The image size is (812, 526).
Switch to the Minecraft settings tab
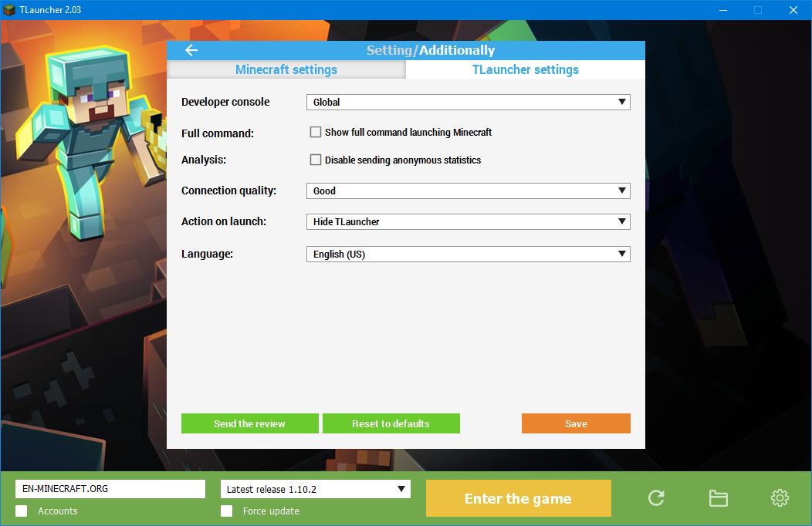pos(286,70)
